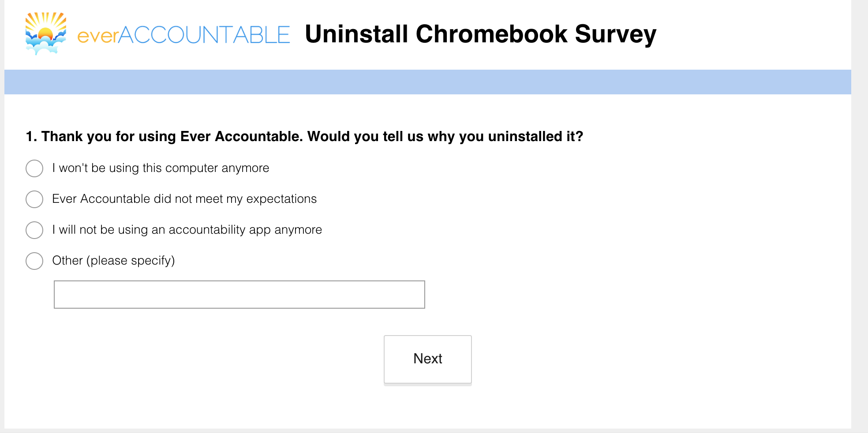Click the "I will not be using an accountability app anymore" label

click(x=187, y=230)
